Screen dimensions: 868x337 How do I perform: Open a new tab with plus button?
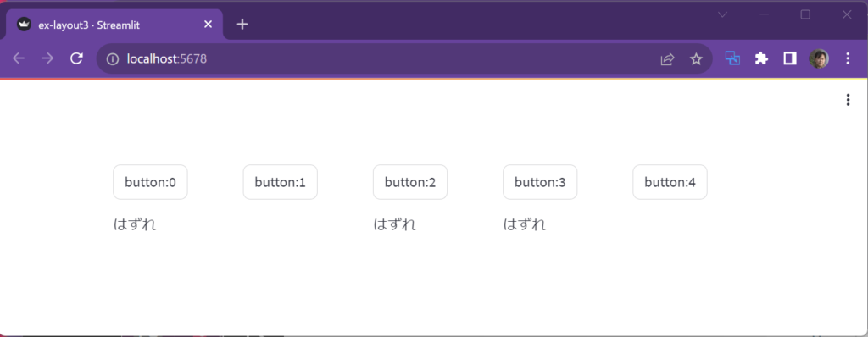(242, 25)
